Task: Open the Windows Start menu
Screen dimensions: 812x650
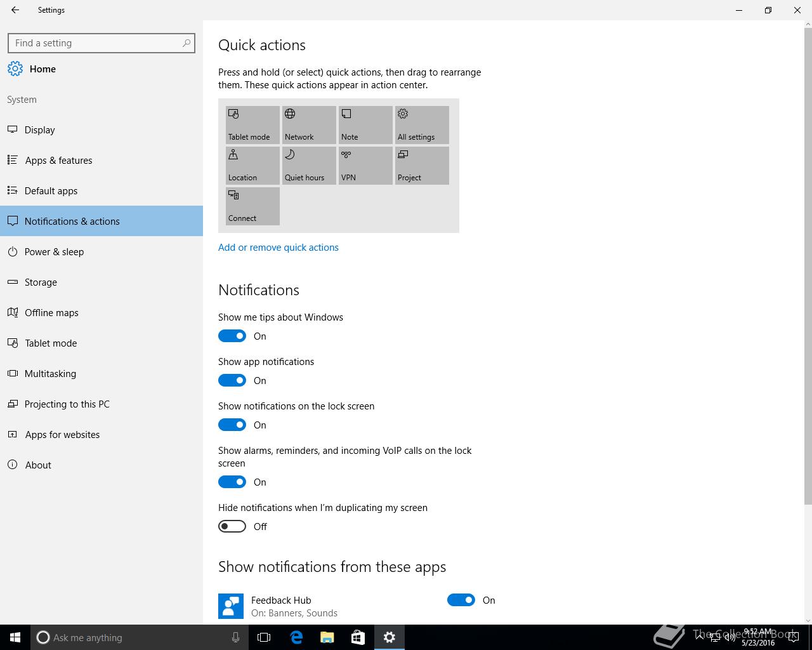Action: point(15,637)
